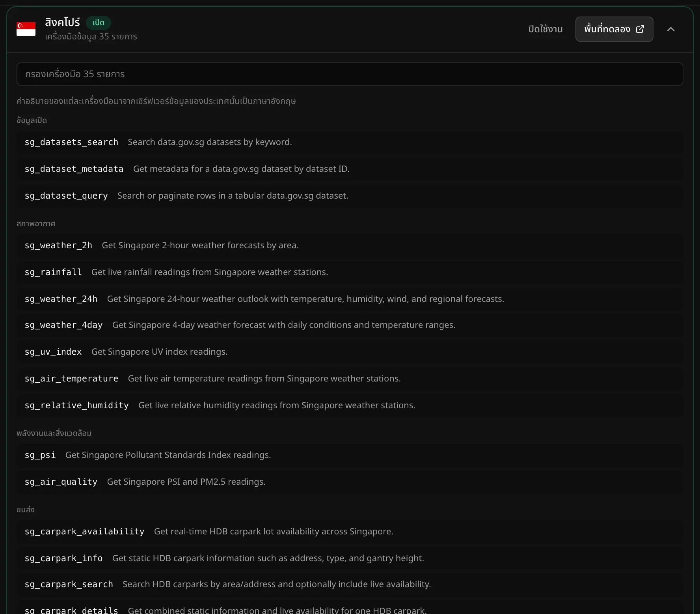This screenshot has height=614, width=700.
Task: Click the สิงคโปร์ title text
Action: click(x=62, y=22)
